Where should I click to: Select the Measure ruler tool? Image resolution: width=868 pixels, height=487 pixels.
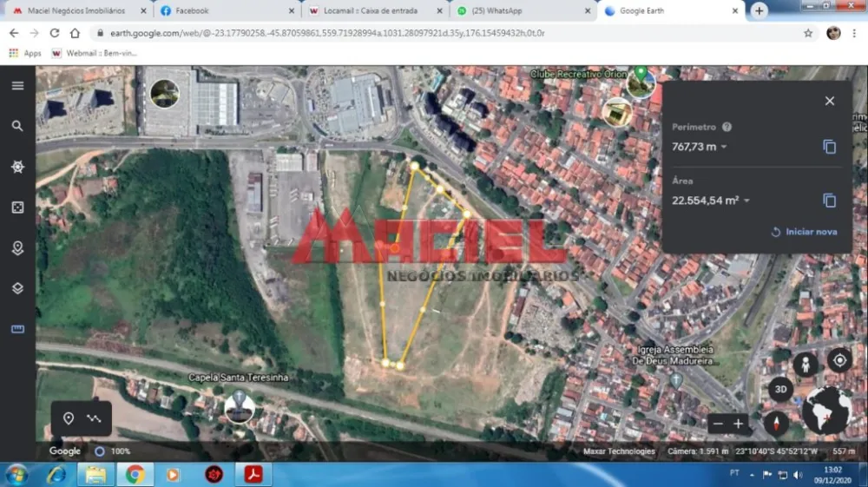[17, 329]
